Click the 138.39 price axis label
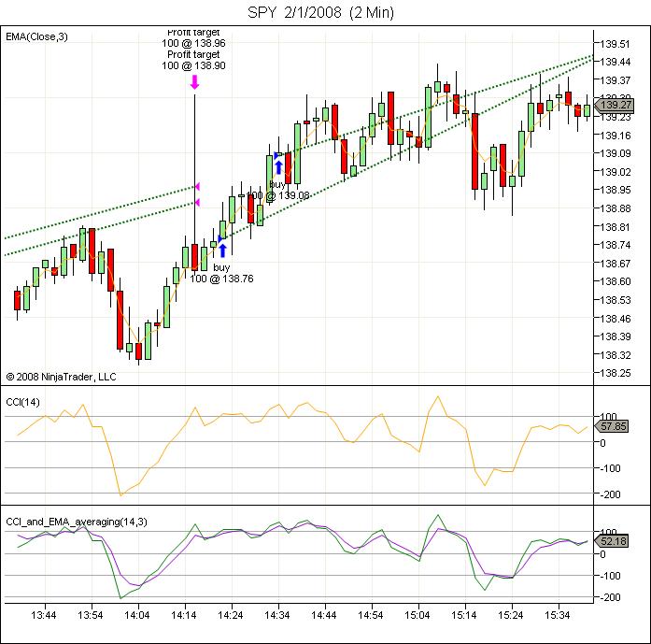This screenshot has width=651, height=644. pyautogui.click(x=615, y=336)
